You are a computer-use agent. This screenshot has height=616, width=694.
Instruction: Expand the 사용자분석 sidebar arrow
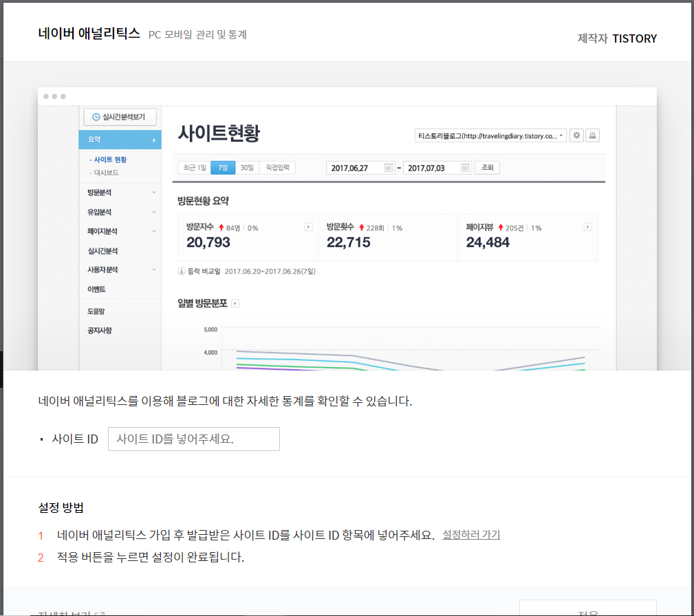tap(154, 269)
